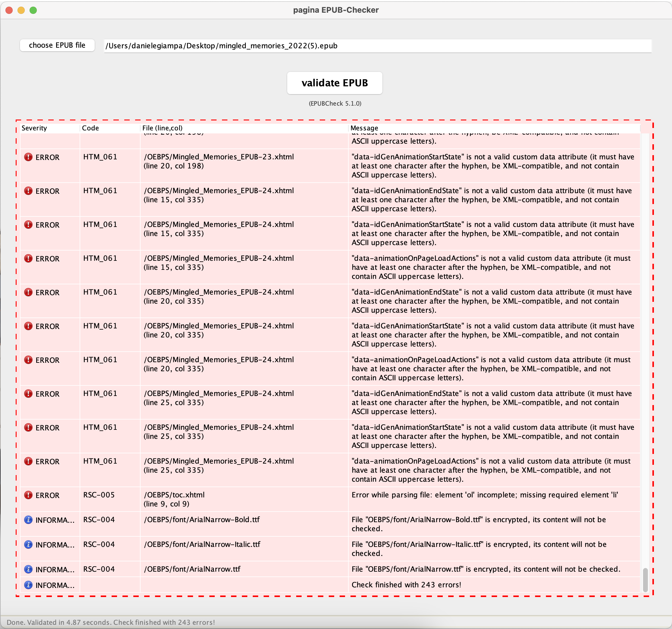This screenshot has width=672, height=629.
Task: Click into the EPUB file path field
Action: pos(377,46)
